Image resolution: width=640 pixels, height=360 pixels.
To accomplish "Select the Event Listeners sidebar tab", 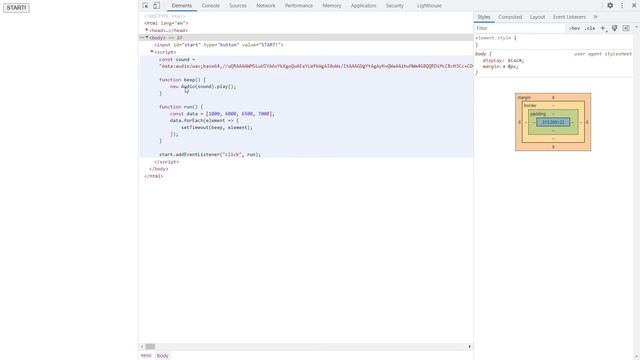I will (x=569, y=17).
